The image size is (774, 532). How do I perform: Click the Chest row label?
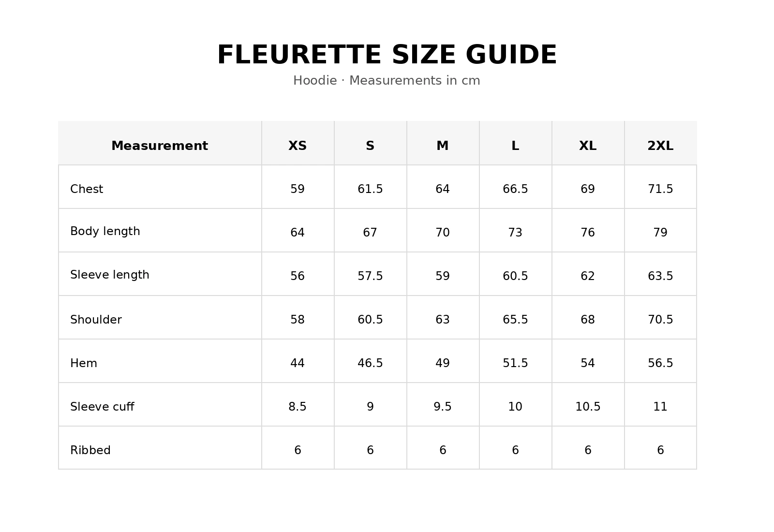(x=87, y=189)
